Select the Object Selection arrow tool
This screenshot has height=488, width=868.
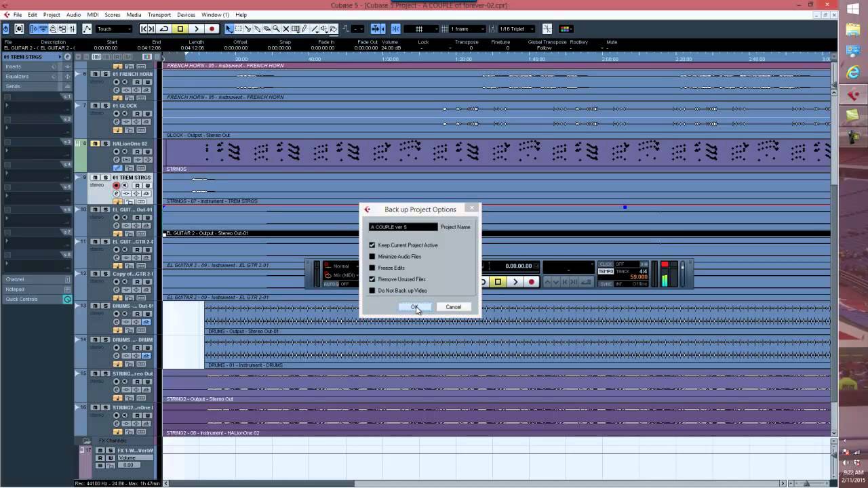229,28
